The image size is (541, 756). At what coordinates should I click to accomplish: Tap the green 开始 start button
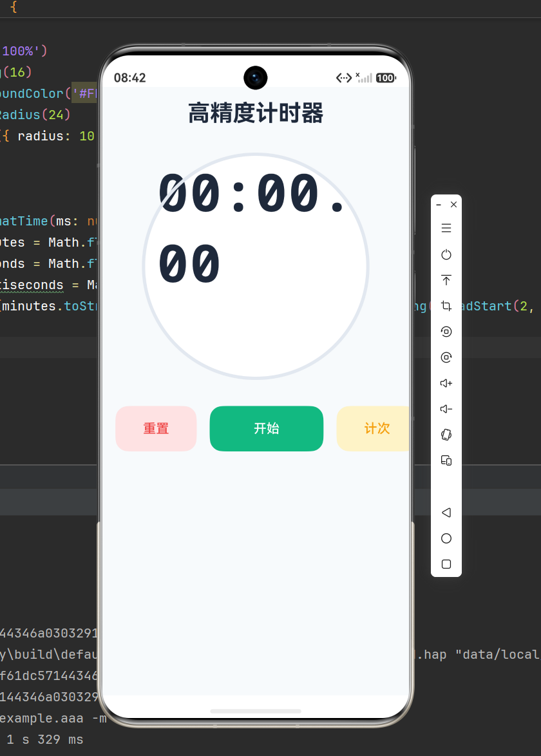pos(267,429)
